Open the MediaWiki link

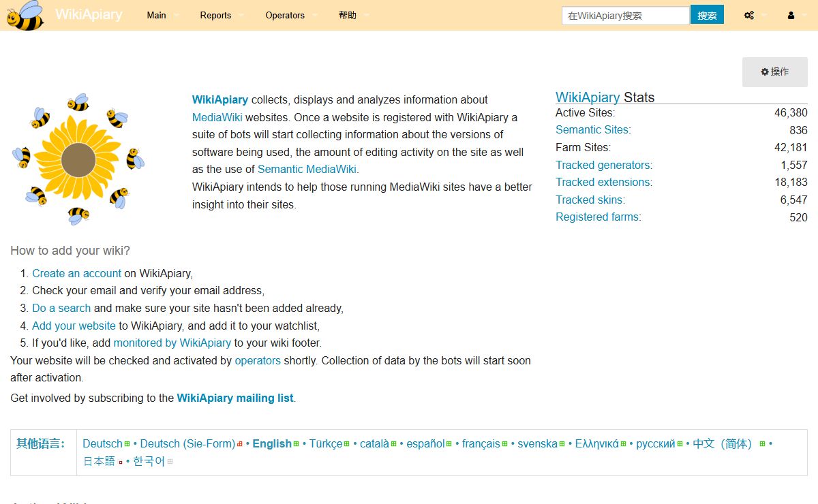[217, 117]
